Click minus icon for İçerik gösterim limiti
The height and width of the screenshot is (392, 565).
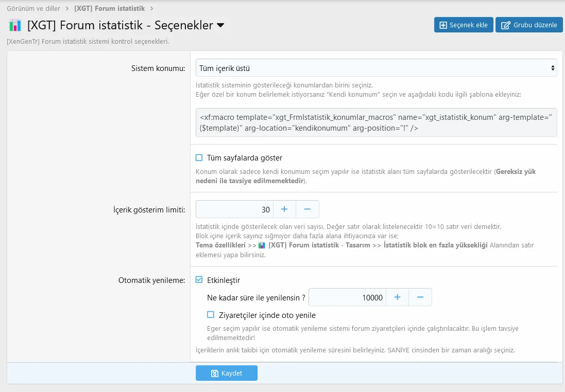coord(307,209)
